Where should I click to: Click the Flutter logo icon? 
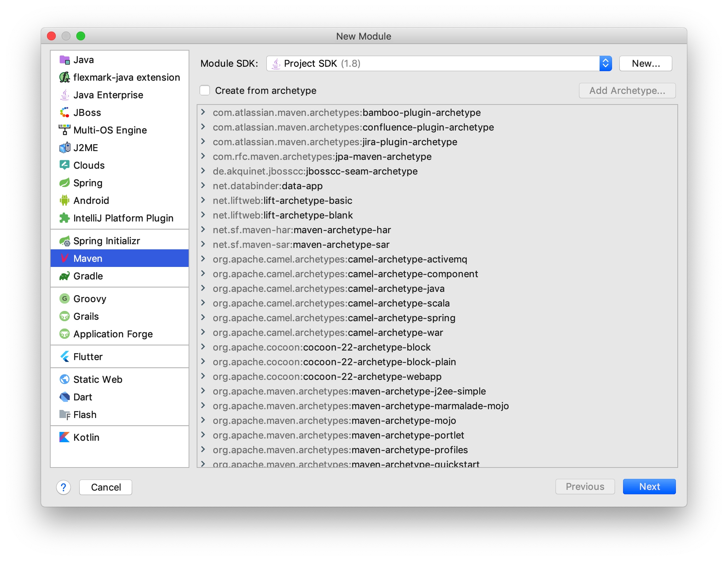point(65,357)
